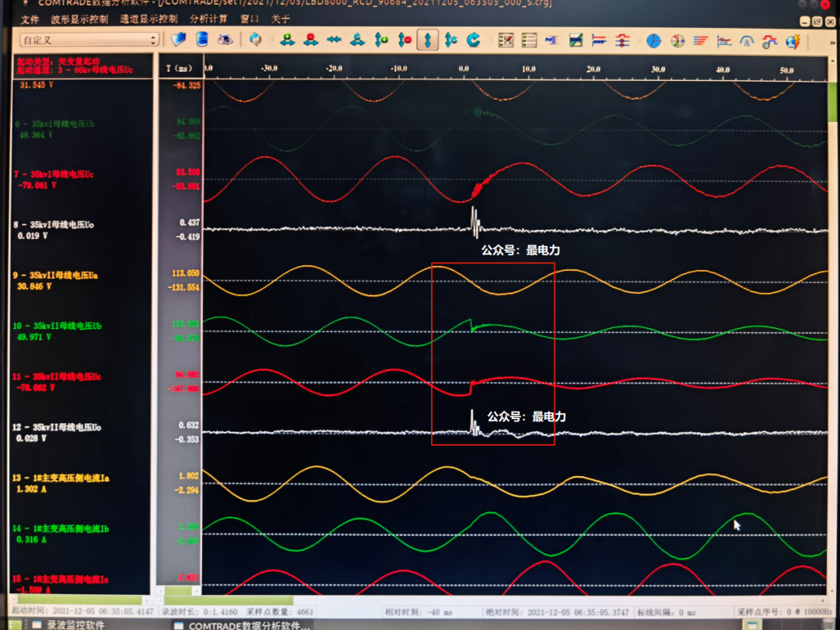Open the harmonic bars icon
The width and height of the screenshot is (840, 630).
[700, 40]
